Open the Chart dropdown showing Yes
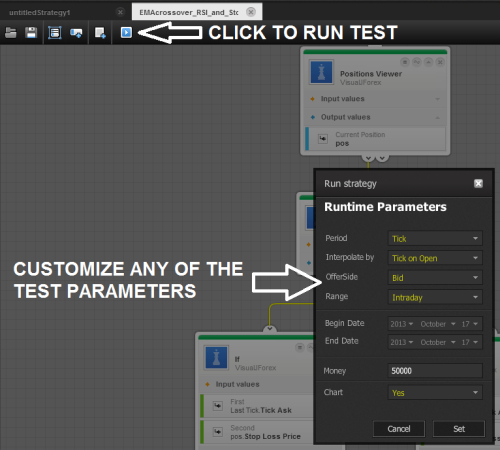Viewport: 500px width, 450px height. pos(435,393)
